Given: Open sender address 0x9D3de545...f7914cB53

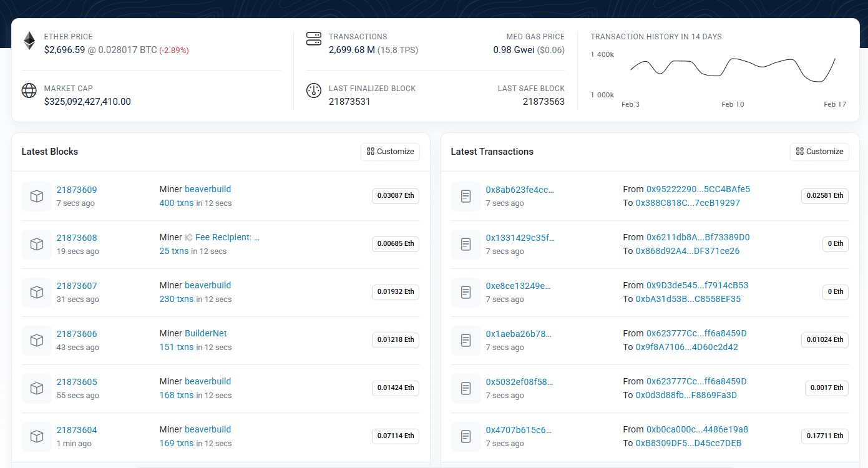Looking at the screenshot, I should [x=698, y=285].
